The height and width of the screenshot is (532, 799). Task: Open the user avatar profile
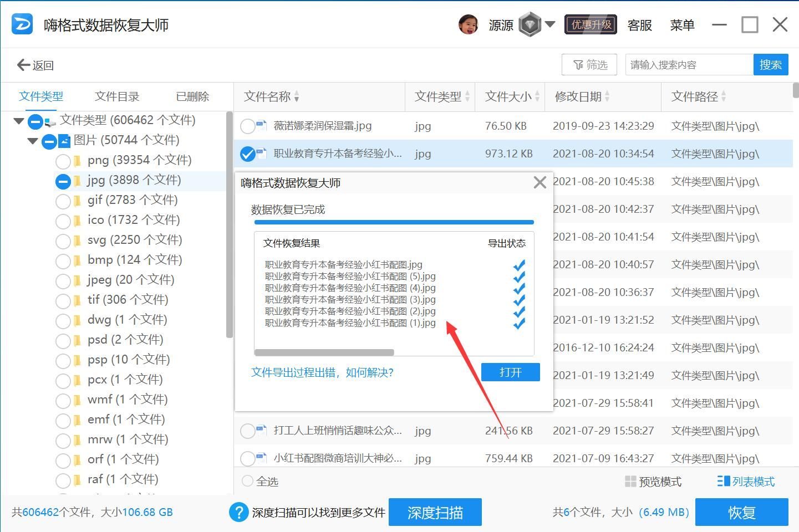coord(469,25)
